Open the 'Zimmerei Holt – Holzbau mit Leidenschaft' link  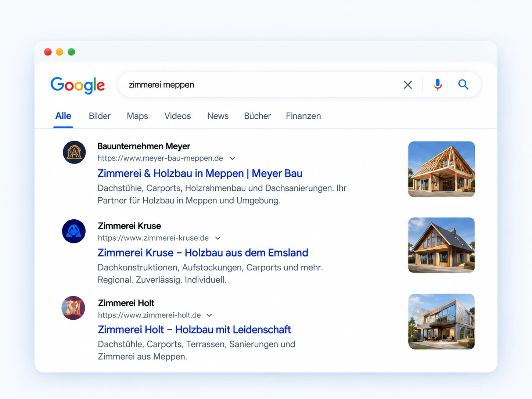point(194,330)
